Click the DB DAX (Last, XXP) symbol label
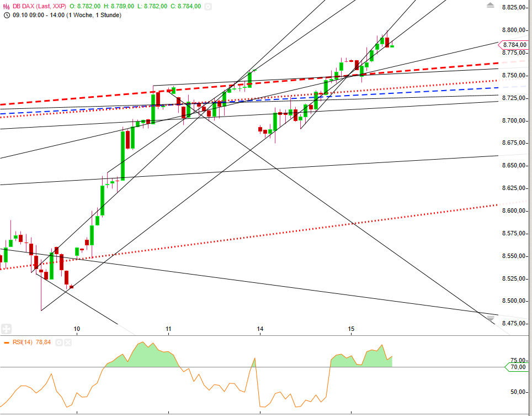The height and width of the screenshot is (416, 532). click(x=39, y=6)
